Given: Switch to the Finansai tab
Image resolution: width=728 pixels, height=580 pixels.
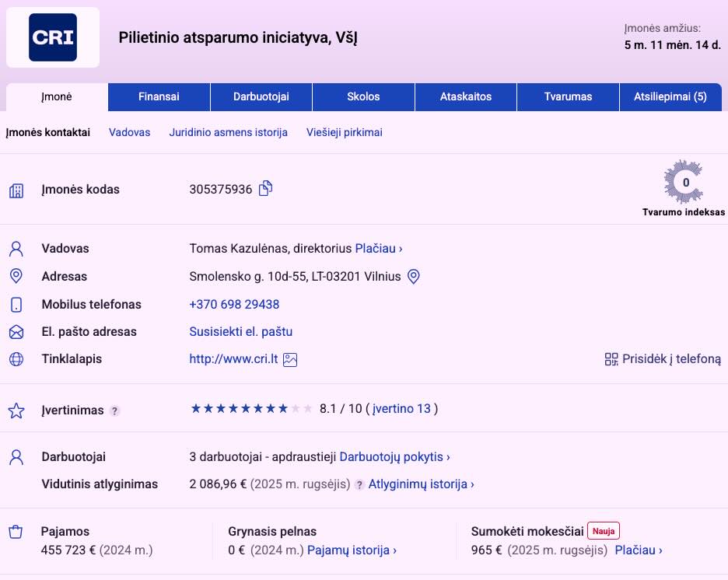Looking at the screenshot, I should (x=159, y=97).
